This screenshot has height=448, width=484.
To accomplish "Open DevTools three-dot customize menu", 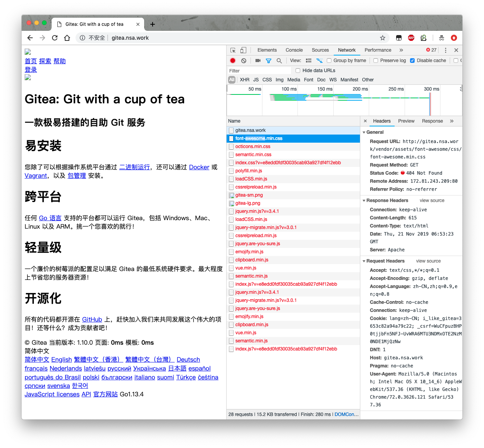I will coord(445,50).
